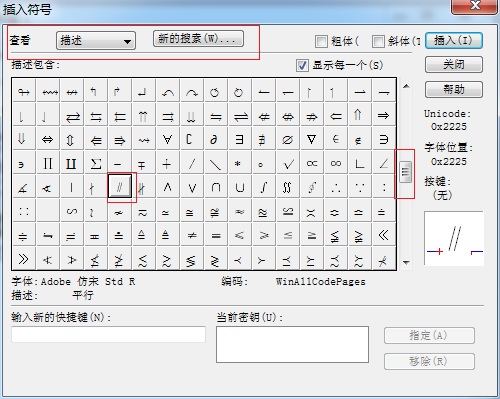Pick the proportion symbol ∷
This screenshot has height=399, width=500.
[x=23, y=211]
